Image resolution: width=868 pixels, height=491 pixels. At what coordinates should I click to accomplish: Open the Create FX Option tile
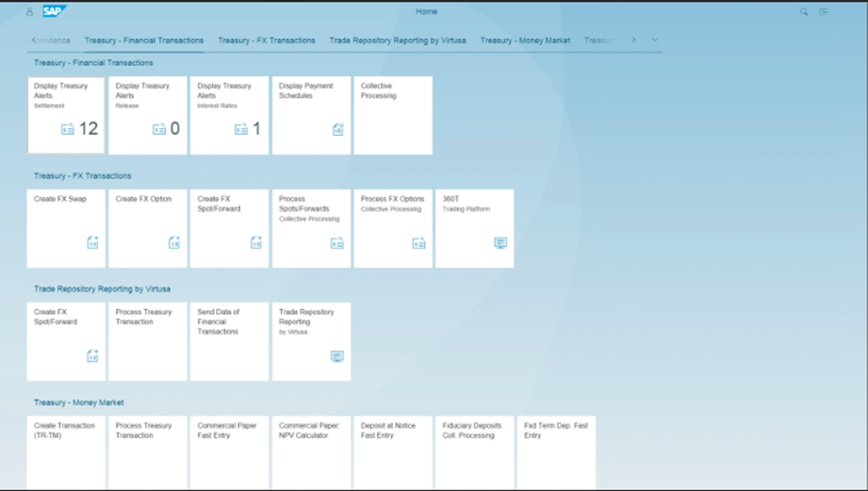click(x=148, y=228)
